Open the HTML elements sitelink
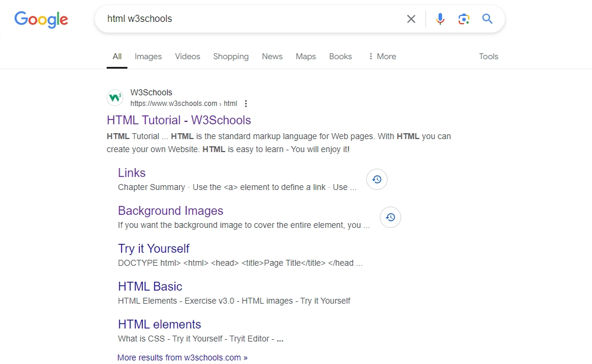 [x=160, y=324]
